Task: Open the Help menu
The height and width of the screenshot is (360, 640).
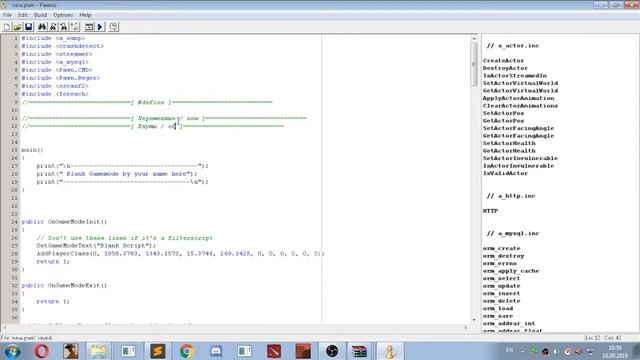Action: coord(85,15)
